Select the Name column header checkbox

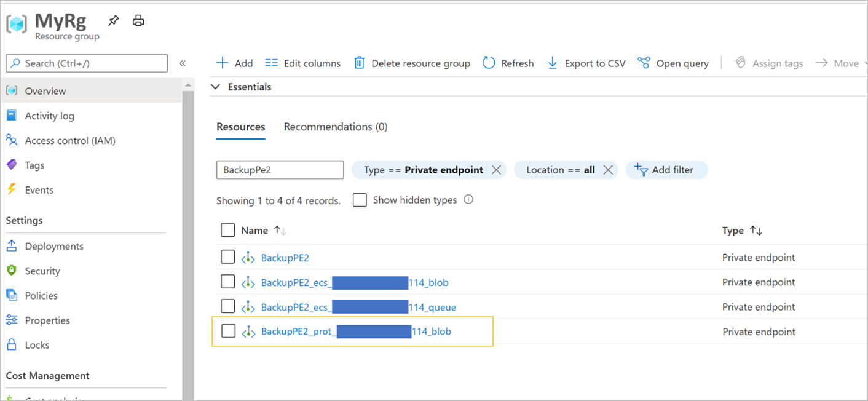click(x=228, y=230)
